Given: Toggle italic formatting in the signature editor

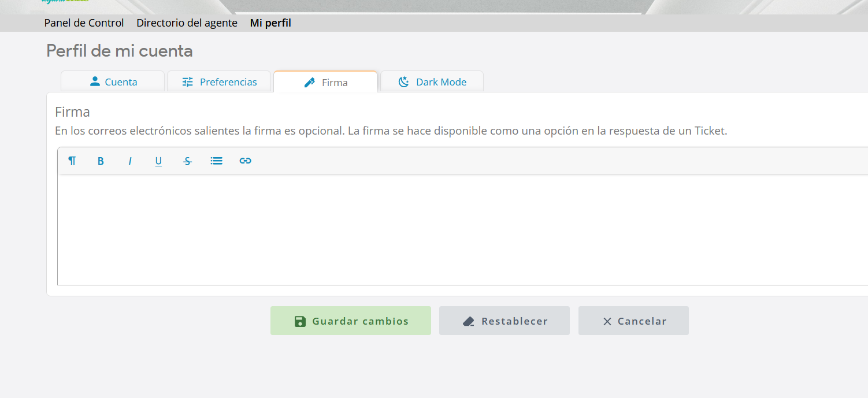Looking at the screenshot, I should tap(130, 161).
